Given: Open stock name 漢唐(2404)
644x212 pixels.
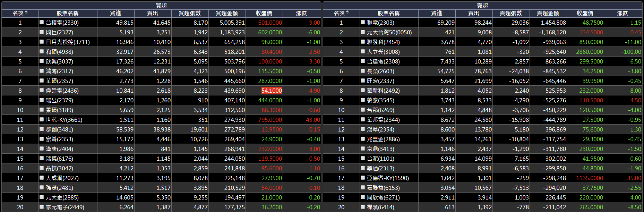Looking at the screenshot, I should [59, 149].
